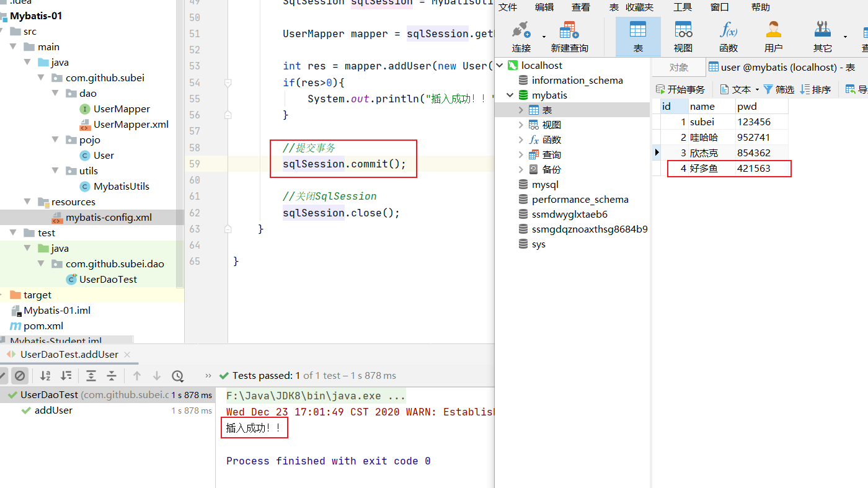Click the 开始事务 (Begin Transaction) button
This screenshot has width=868, height=488.
(x=680, y=89)
